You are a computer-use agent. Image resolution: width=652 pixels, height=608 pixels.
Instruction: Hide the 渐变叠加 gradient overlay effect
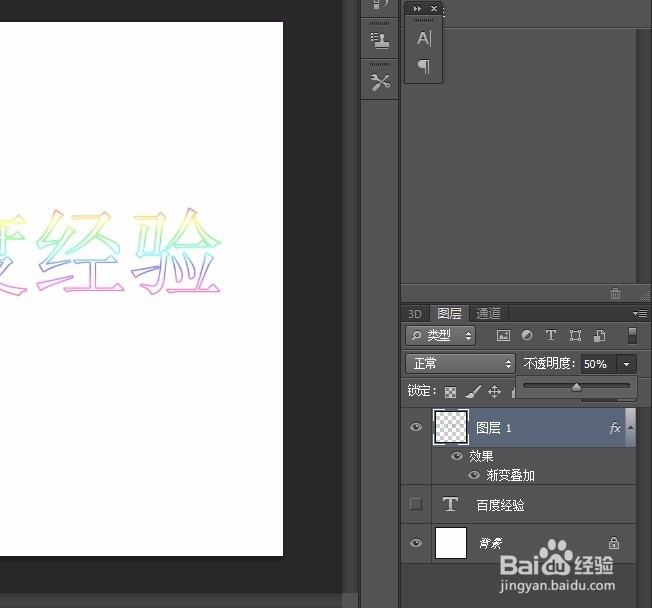point(474,475)
